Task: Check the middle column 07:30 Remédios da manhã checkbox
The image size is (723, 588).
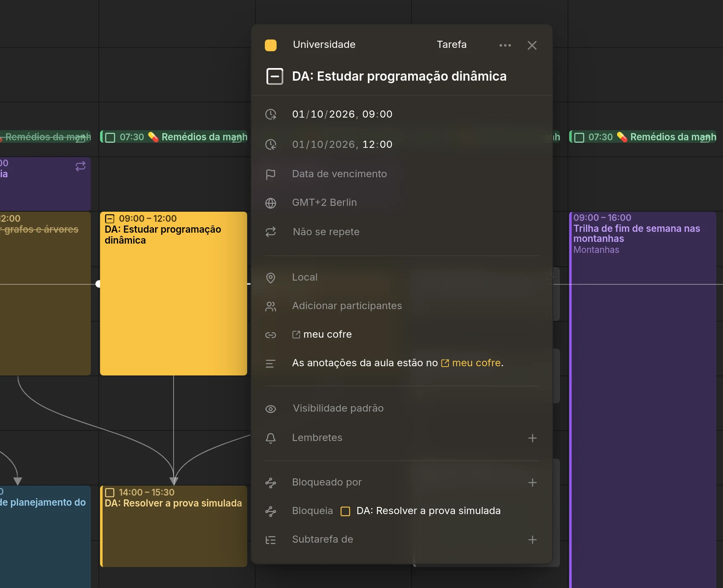Action: click(110, 137)
